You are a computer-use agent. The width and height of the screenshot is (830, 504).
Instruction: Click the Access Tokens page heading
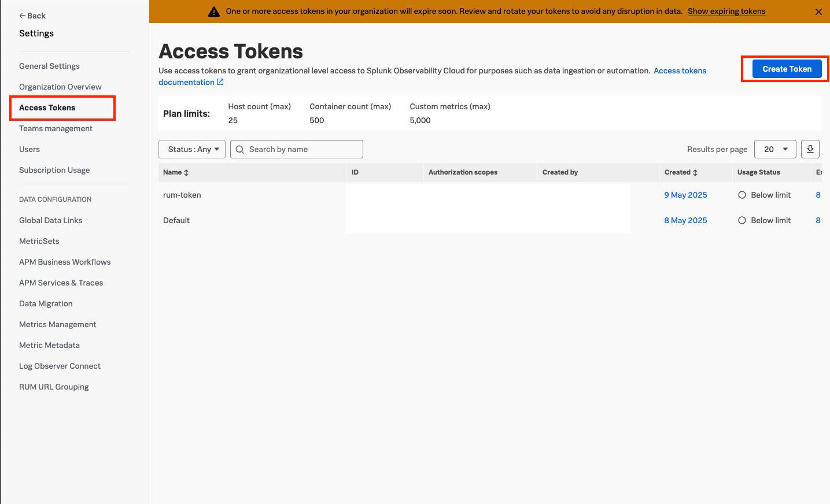(x=231, y=51)
